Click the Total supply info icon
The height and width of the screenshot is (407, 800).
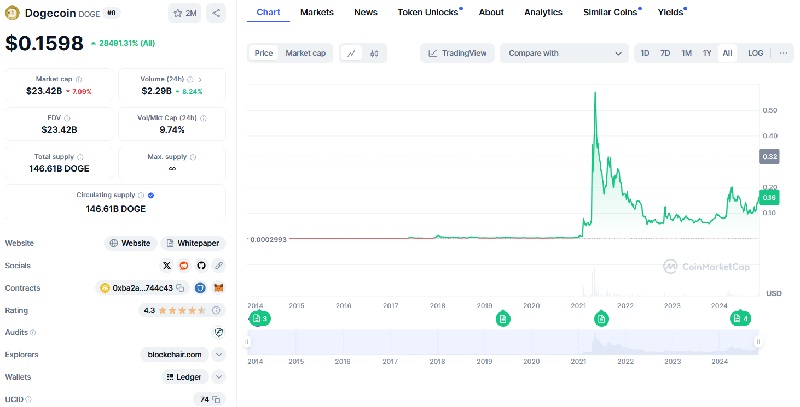tap(80, 157)
